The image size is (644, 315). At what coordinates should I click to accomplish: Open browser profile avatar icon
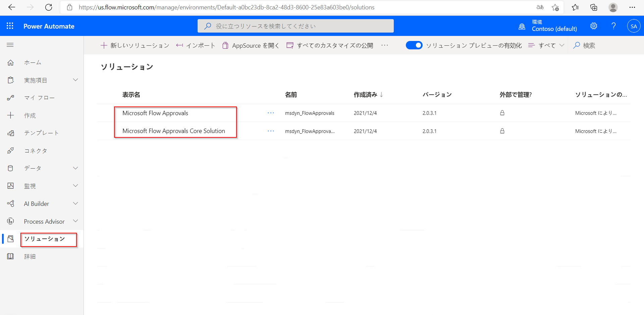[x=613, y=7]
